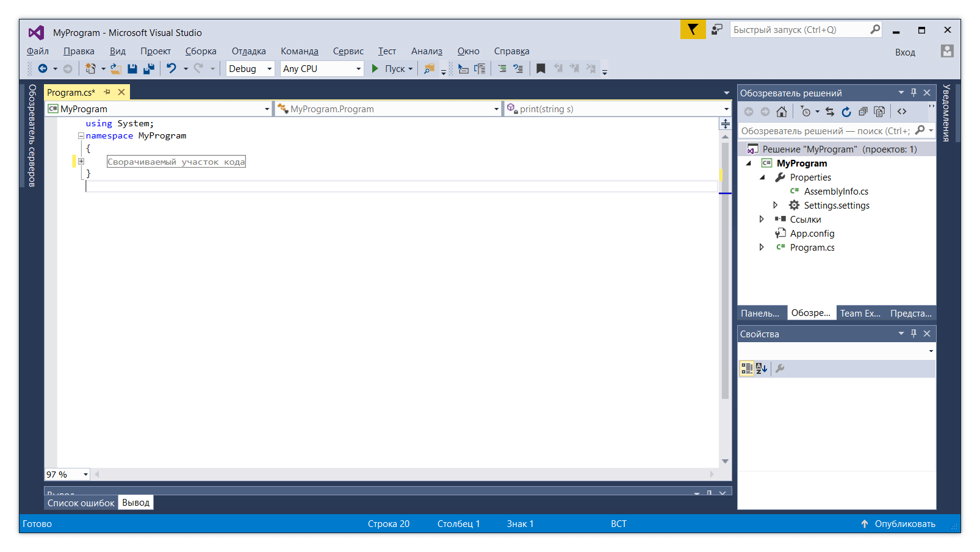This screenshot has height=552, width=980.
Task: Toggle Show All Files in Solution Explorer
Action: pos(879,112)
